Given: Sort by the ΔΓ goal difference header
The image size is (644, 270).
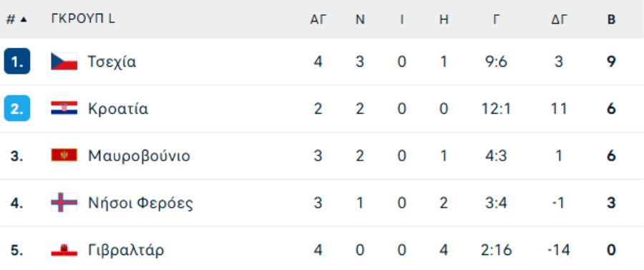Looking at the screenshot, I should pyautogui.click(x=559, y=20).
